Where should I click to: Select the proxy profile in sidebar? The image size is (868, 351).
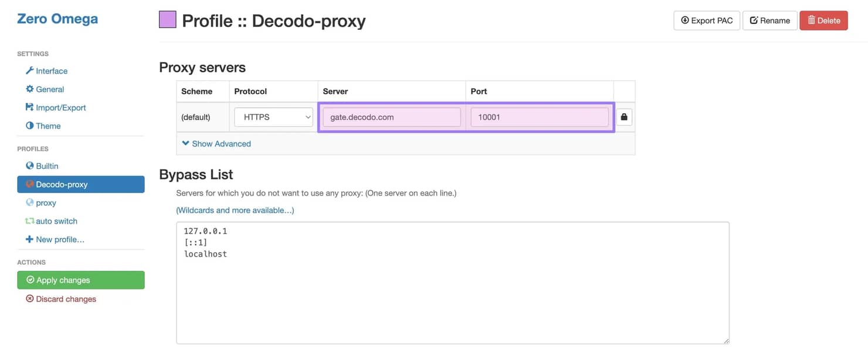(x=46, y=203)
